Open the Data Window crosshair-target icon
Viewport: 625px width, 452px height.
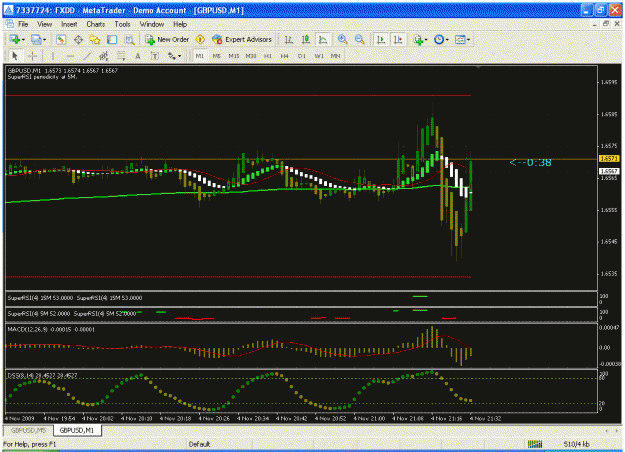78,39
